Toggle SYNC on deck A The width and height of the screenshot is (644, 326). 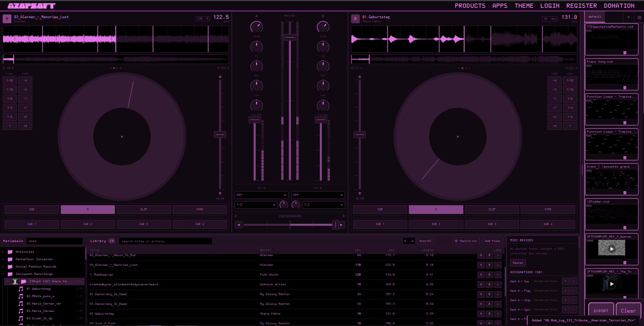click(x=200, y=209)
